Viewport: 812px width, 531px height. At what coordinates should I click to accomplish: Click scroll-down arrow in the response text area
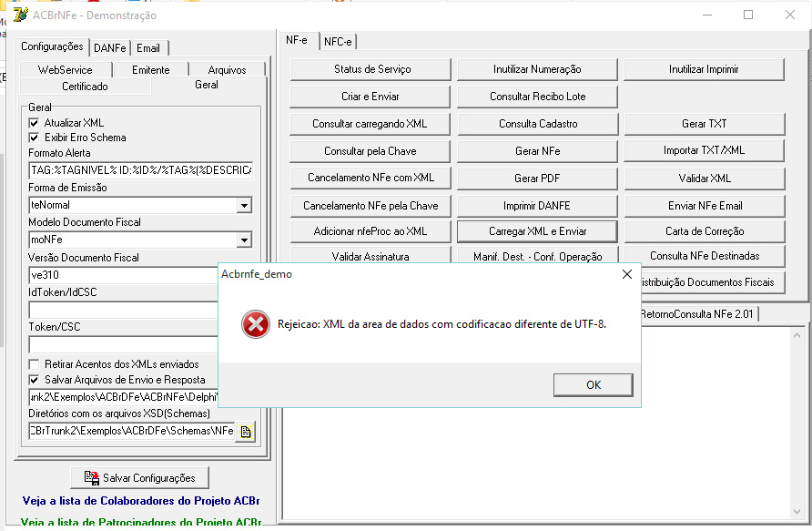click(797, 512)
